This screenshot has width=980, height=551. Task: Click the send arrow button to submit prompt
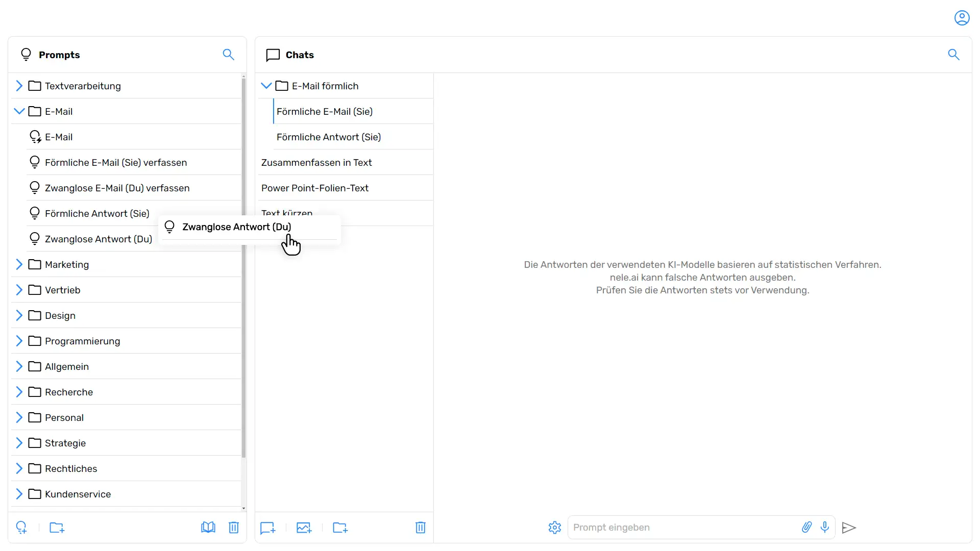tap(849, 528)
